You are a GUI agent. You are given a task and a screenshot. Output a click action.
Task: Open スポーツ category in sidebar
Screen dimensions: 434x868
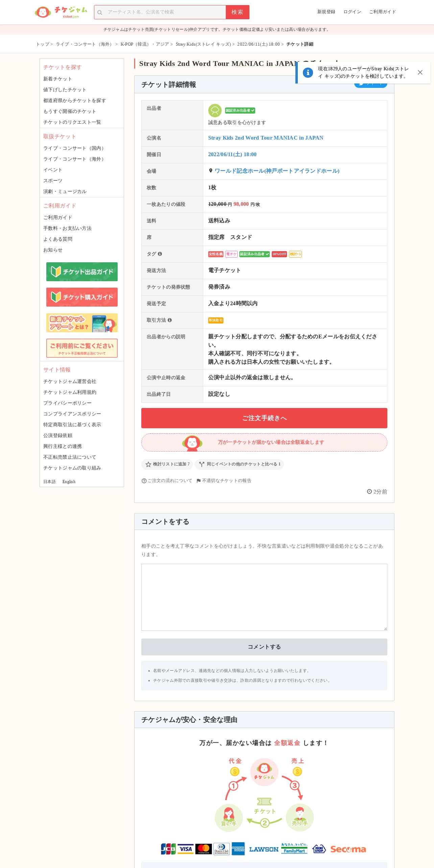pos(53,180)
